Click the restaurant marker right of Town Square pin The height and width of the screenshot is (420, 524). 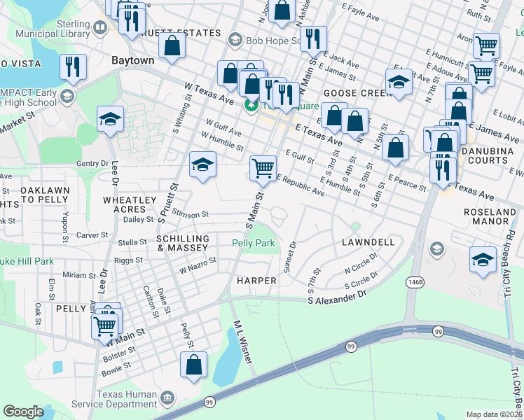tap(286, 96)
